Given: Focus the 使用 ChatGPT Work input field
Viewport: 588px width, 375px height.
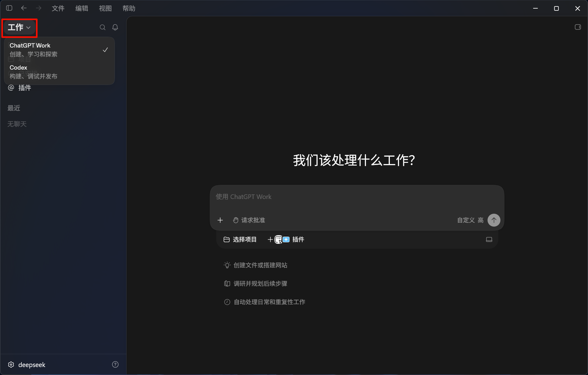Looking at the screenshot, I should click(x=357, y=197).
